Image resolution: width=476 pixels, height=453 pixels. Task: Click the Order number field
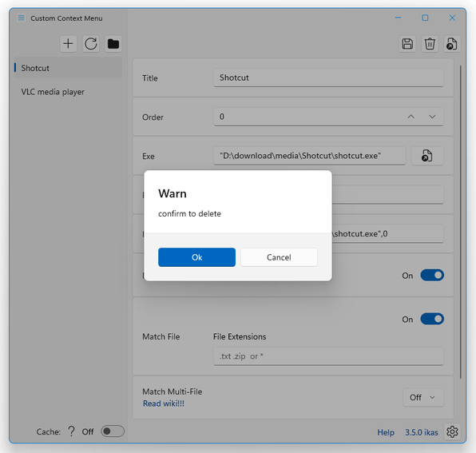[x=328, y=117]
